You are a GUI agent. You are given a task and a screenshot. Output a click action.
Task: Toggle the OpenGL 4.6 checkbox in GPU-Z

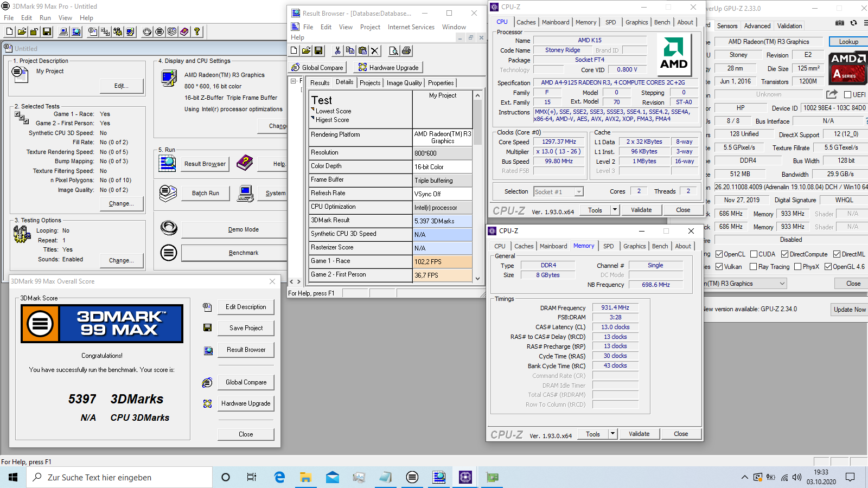[x=828, y=267]
